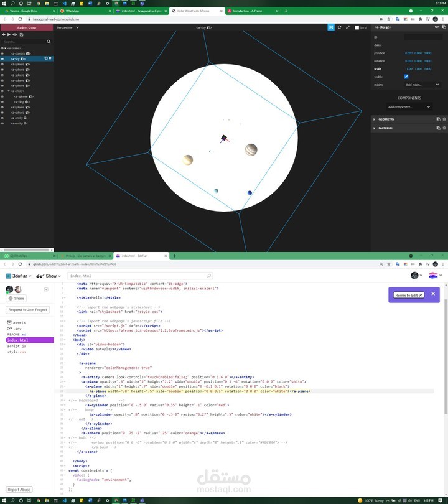This screenshot has height=504, width=448.
Task: Copy the MATERIAL component icon
Action: point(438,128)
